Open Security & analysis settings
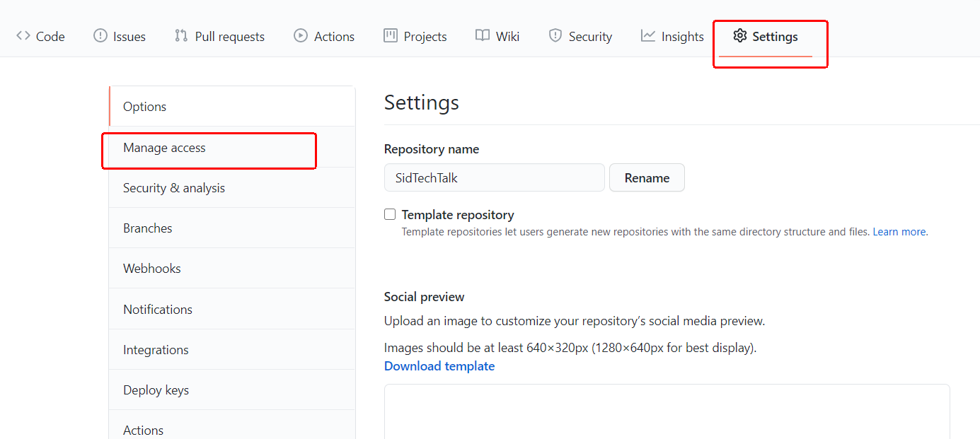Viewport: 980px width, 439px height. point(173,187)
